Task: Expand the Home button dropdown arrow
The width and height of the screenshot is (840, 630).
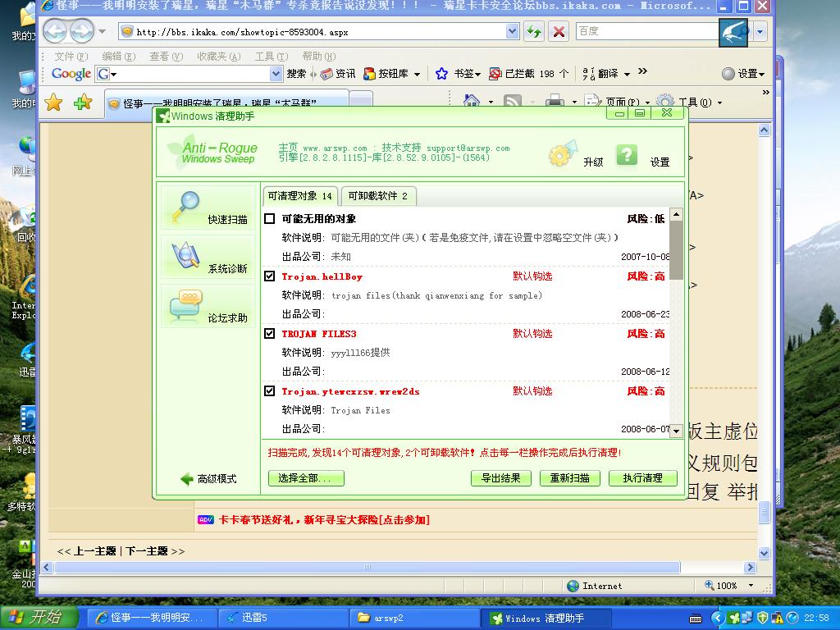Action: [x=491, y=102]
